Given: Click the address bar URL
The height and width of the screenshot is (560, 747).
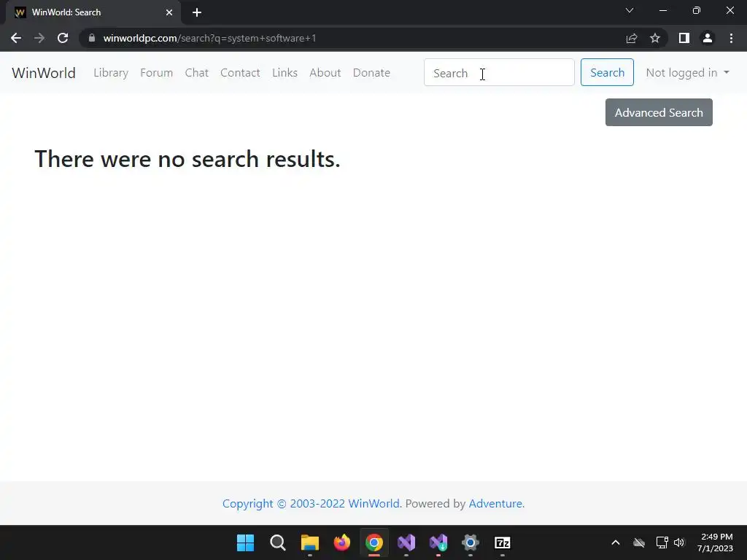Looking at the screenshot, I should [209, 38].
